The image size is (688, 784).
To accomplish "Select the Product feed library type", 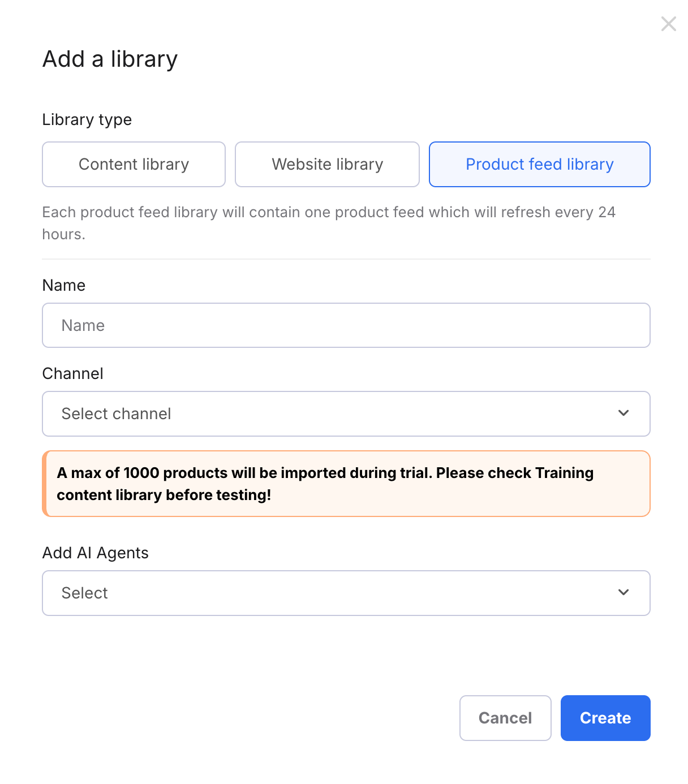I will pos(539,164).
